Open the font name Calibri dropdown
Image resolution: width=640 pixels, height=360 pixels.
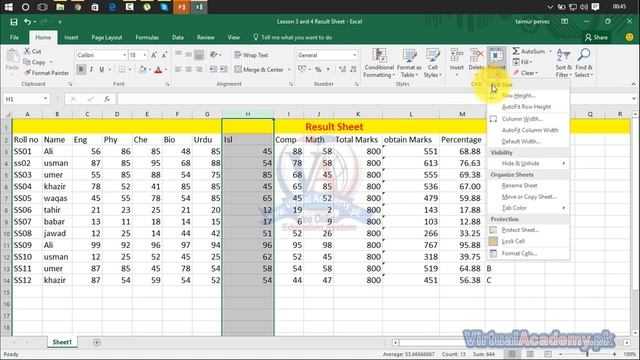click(x=124, y=55)
